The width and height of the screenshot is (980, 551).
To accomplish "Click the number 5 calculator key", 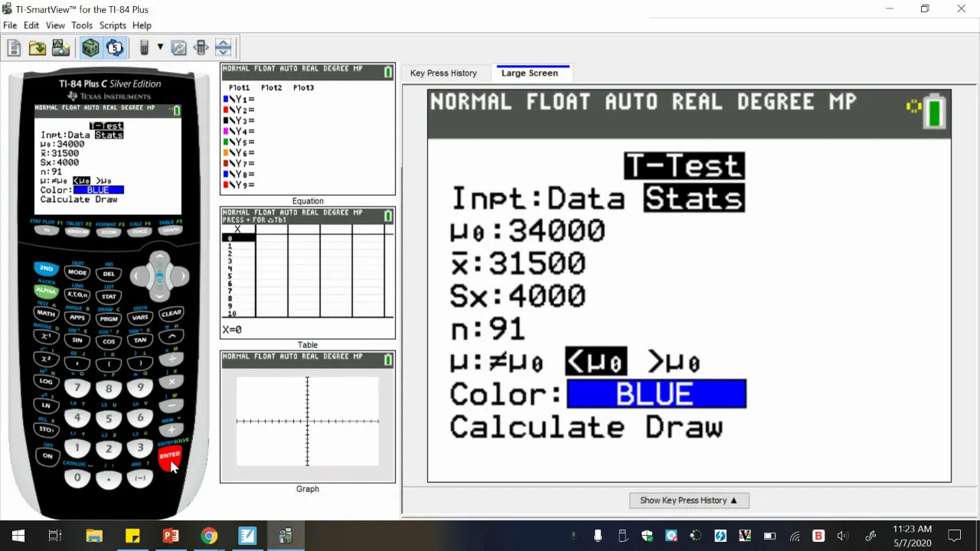I will click(x=109, y=419).
